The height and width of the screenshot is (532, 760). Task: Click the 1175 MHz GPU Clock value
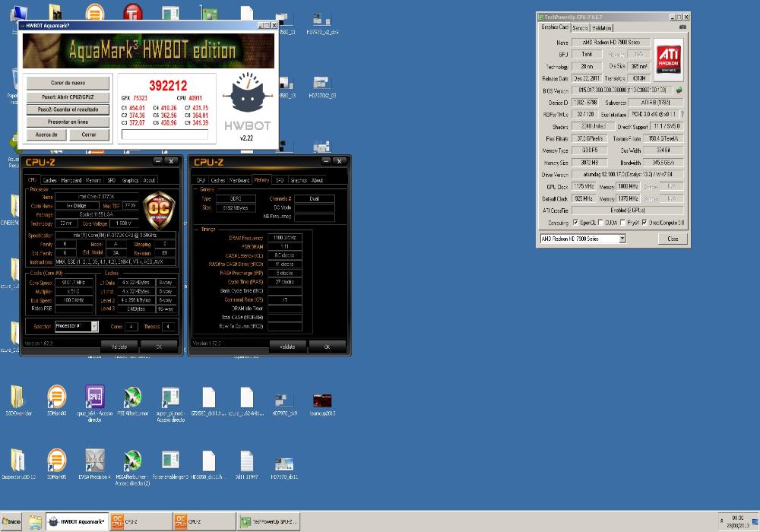pyautogui.click(x=584, y=186)
